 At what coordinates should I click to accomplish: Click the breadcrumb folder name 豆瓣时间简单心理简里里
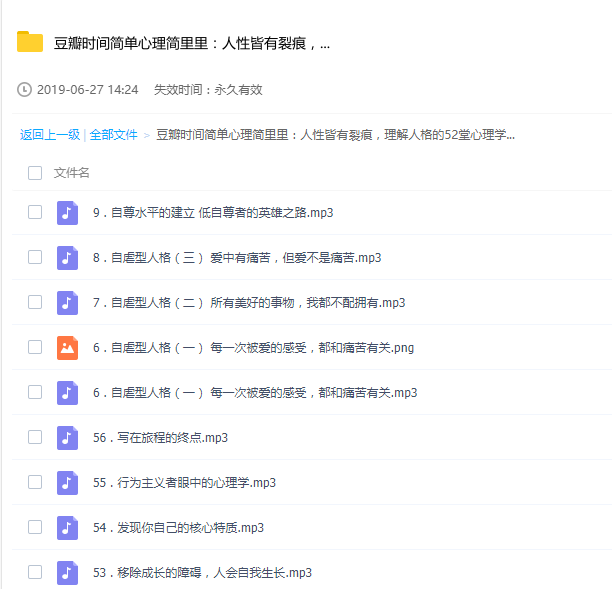[x=335, y=135]
